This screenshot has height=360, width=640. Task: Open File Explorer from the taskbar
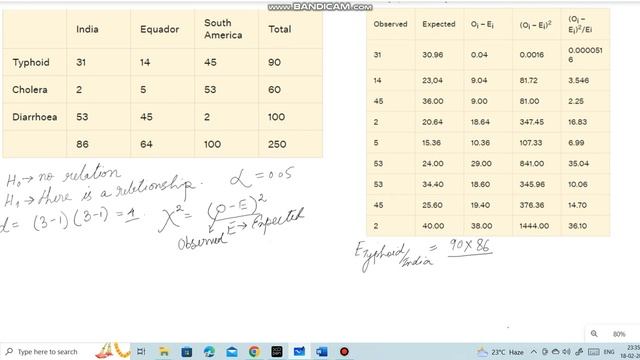pyautogui.click(x=164, y=351)
